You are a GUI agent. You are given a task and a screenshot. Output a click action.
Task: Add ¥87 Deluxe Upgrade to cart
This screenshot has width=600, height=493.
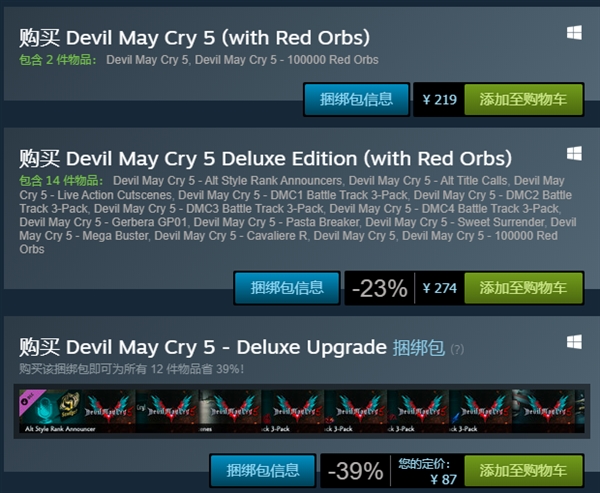(523, 471)
